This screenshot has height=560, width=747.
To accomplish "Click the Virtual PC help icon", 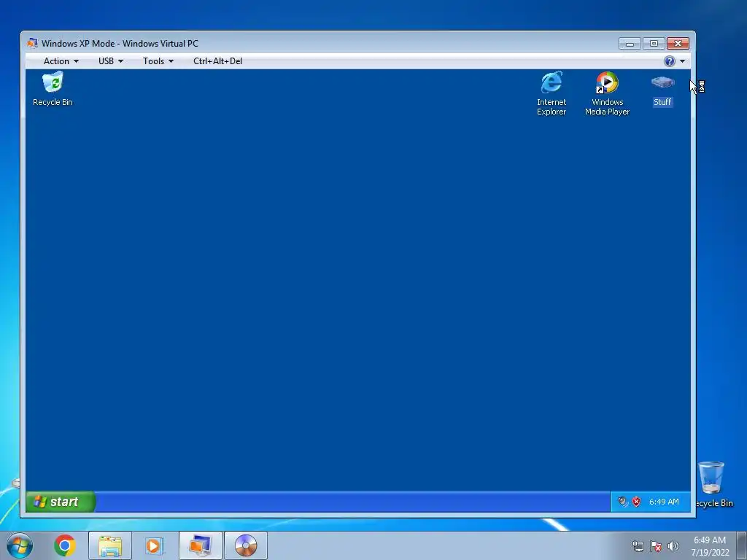I will 670,61.
